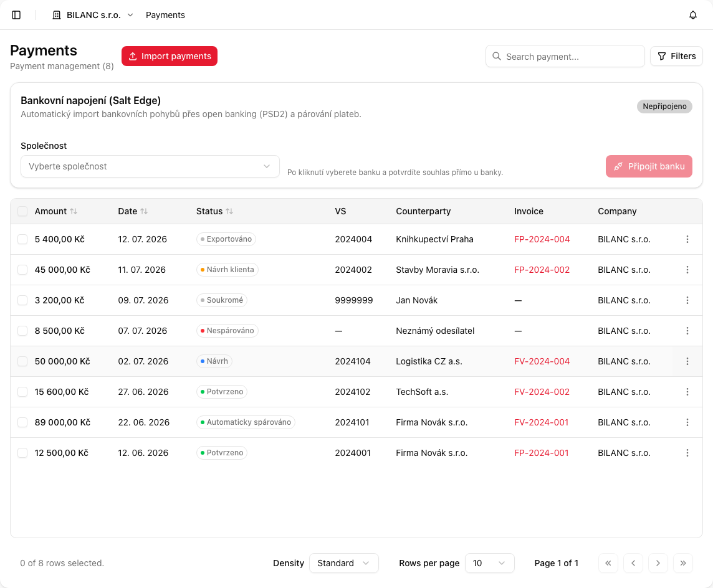Check the 45 000,00 Kč payment row
Image resolution: width=713 pixels, height=588 pixels.
click(x=22, y=270)
